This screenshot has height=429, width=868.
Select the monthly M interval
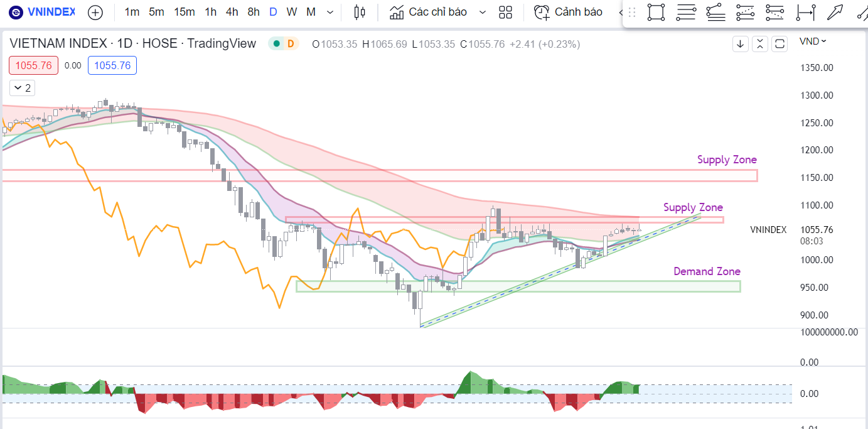click(x=311, y=12)
